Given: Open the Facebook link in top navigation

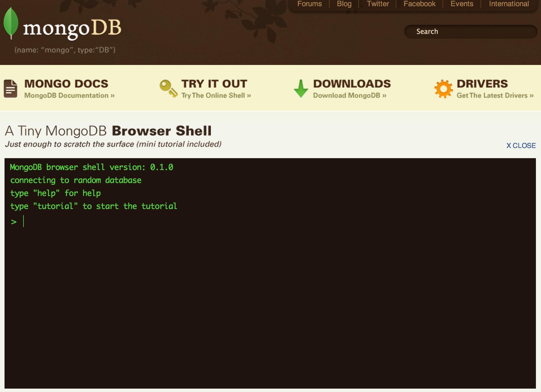Looking at the screenshot, I should coord(419,4).
